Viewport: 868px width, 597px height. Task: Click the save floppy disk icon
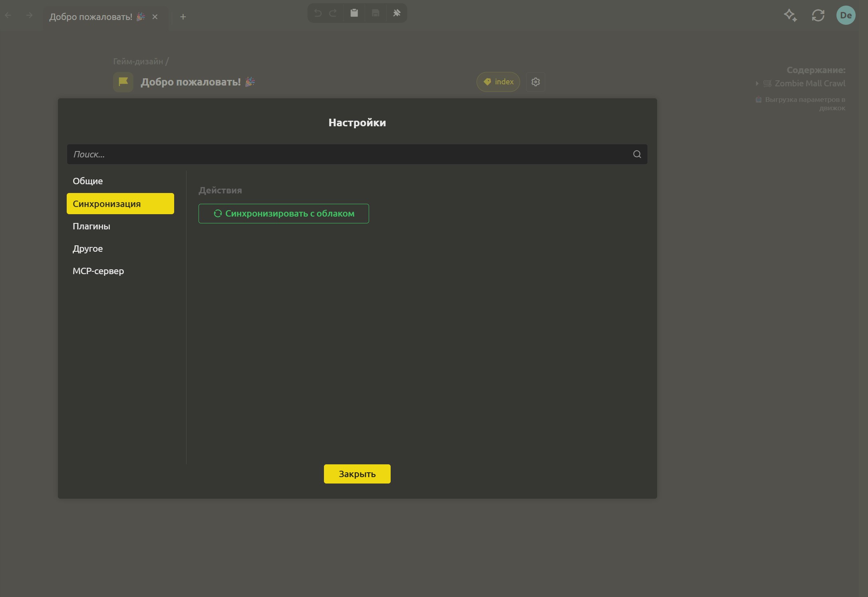point(375,13)
